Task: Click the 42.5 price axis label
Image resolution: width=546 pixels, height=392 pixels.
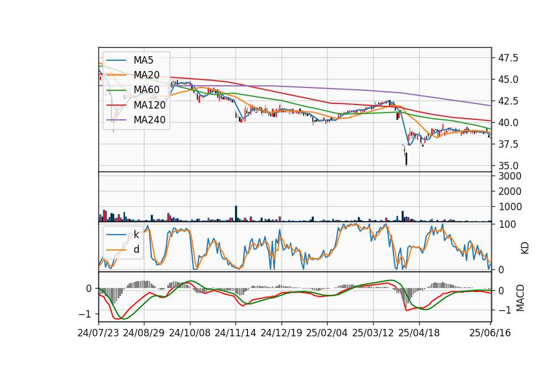Action: point(508,101)
